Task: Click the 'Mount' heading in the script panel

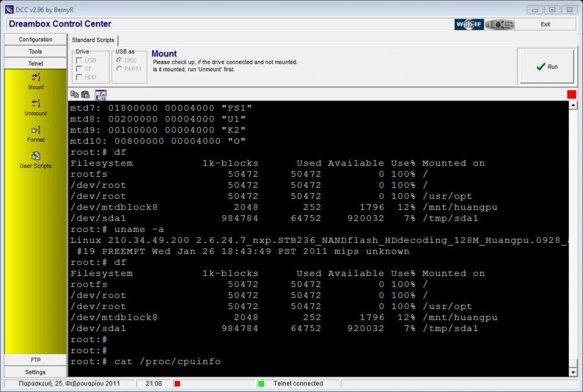Action: point(164,54)
